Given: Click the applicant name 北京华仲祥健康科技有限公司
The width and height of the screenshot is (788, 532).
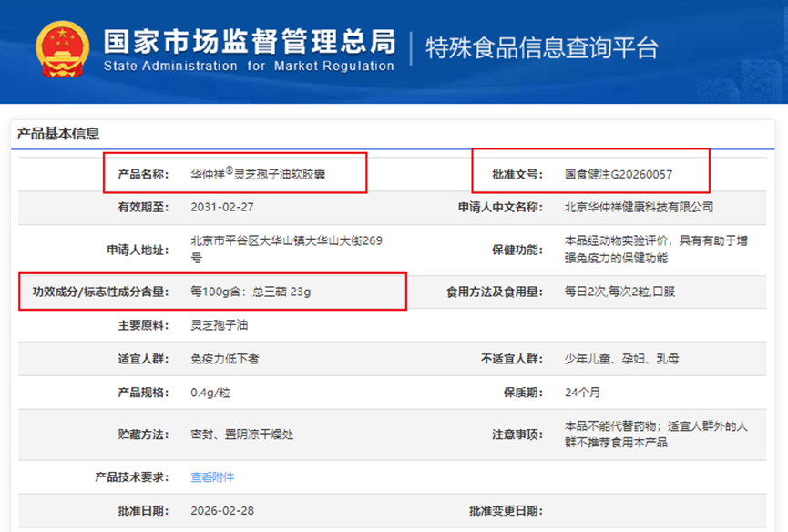Looking at the screenshot, I should coord(639,207).
